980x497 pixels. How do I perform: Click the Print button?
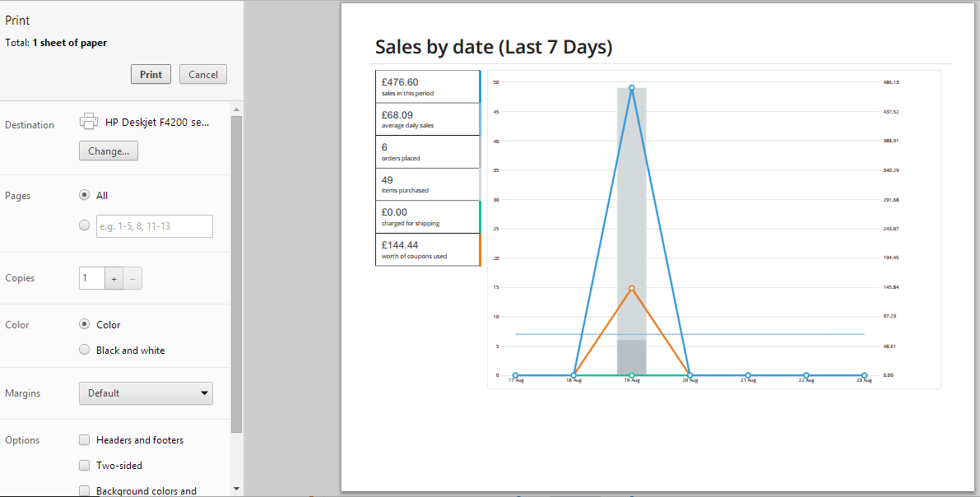151,74
